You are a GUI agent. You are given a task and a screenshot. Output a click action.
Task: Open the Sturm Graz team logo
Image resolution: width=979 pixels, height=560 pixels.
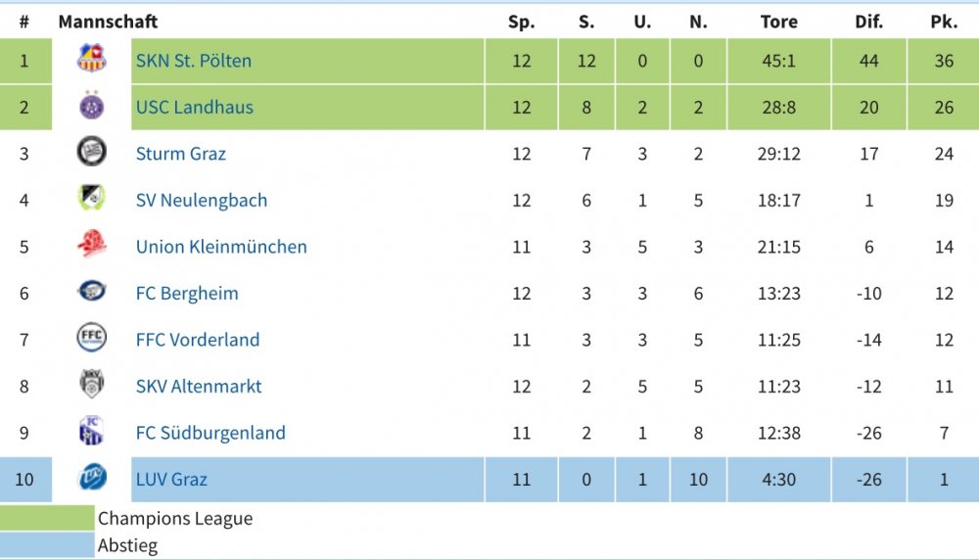[92, 152]
